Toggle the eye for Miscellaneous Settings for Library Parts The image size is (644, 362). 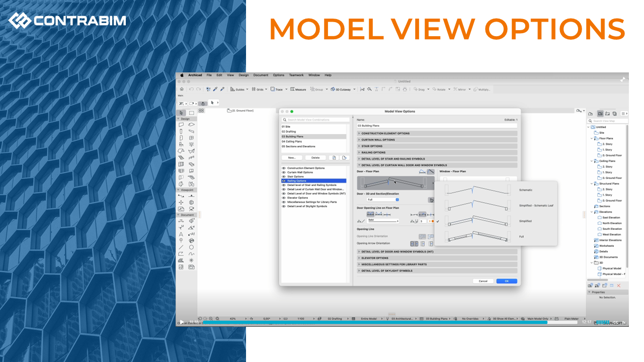(284, 202)
